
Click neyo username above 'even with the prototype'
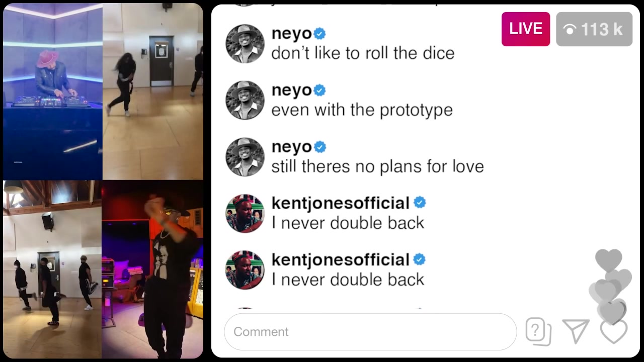coord(292,90)
